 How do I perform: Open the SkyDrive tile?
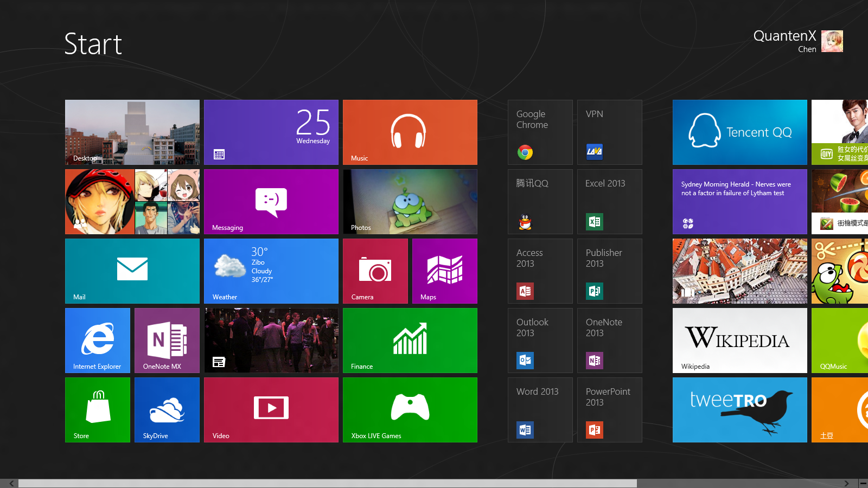click(x=167, y=410)
